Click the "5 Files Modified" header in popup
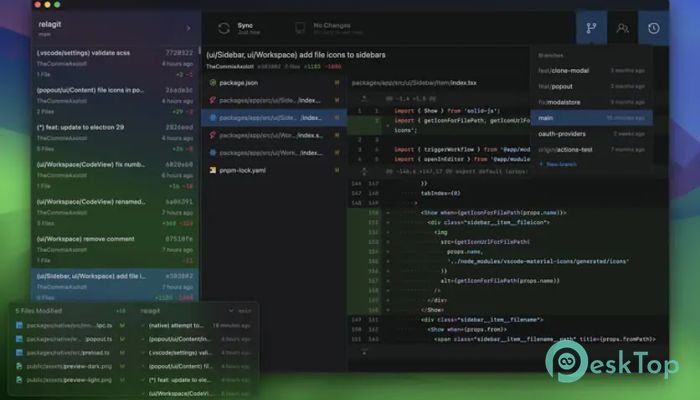The height and width of the screenshot is (400, 700). [x=39, y=311]
